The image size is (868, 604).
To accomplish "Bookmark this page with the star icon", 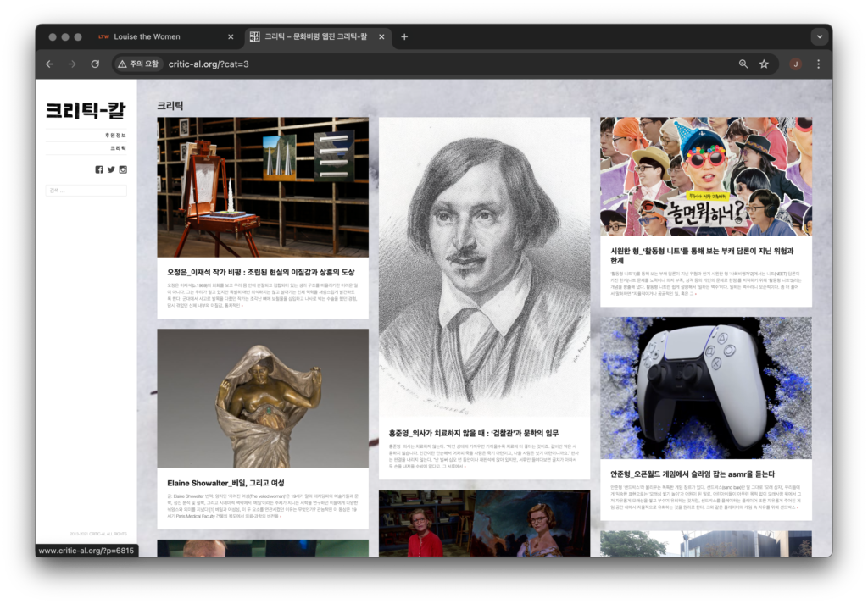I will tap(764, 64).
